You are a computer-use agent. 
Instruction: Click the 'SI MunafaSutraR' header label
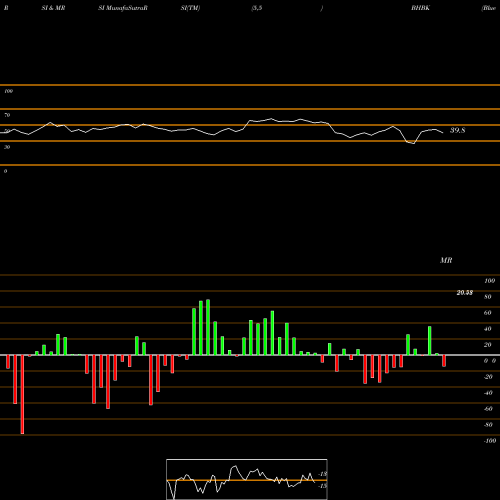[x=123, y=8]
